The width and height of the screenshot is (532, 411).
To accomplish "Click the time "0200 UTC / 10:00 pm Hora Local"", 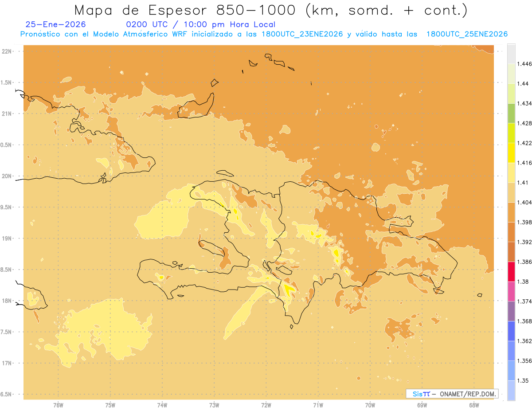I will [x=201, y=25].
